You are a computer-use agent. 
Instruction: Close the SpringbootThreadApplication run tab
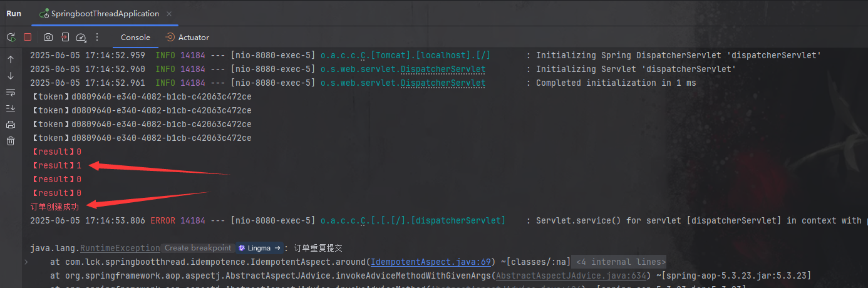click(x=170, y=14)
